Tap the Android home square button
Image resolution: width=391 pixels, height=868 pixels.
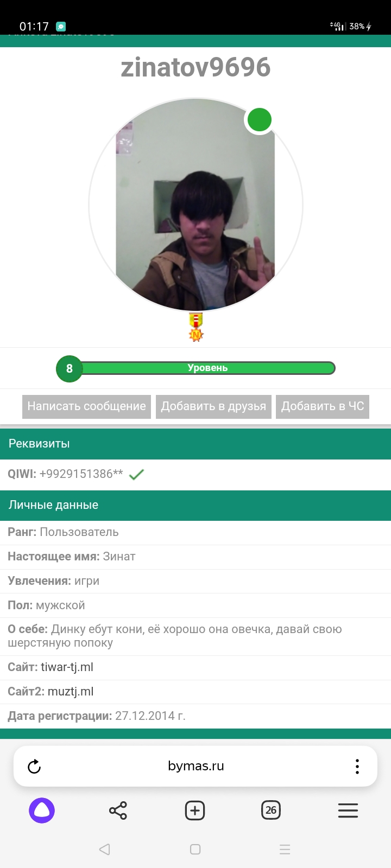[x=195, y=849]
